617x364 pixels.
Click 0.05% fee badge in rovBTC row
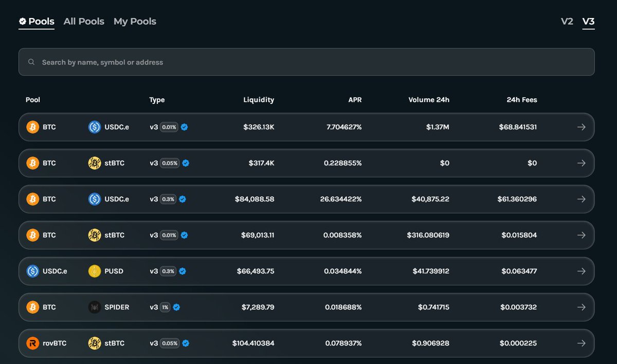coord(170,343)
